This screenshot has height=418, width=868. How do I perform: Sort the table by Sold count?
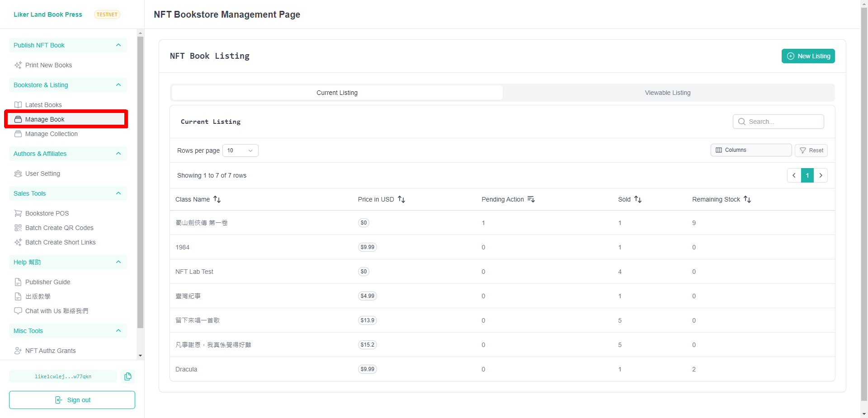638,199
